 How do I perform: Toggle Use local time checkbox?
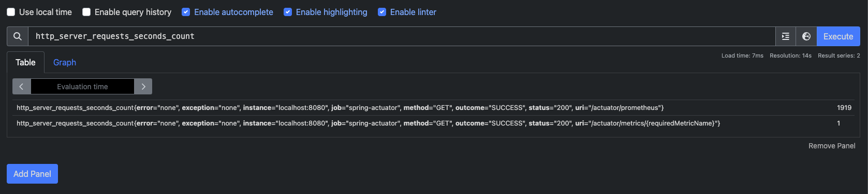[11, 12]
